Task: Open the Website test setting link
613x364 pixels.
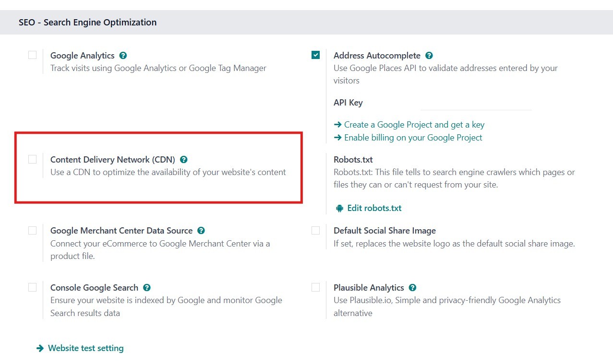Action: point(85,348)
